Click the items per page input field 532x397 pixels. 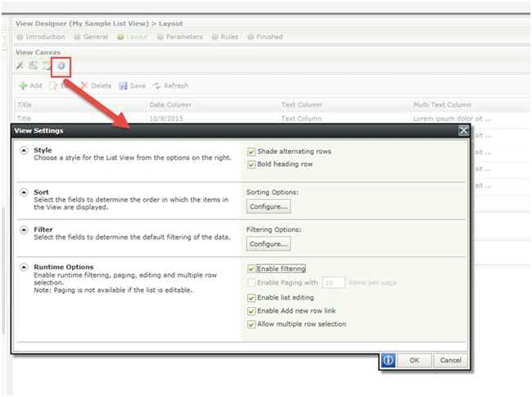click(x=333, y=282)
